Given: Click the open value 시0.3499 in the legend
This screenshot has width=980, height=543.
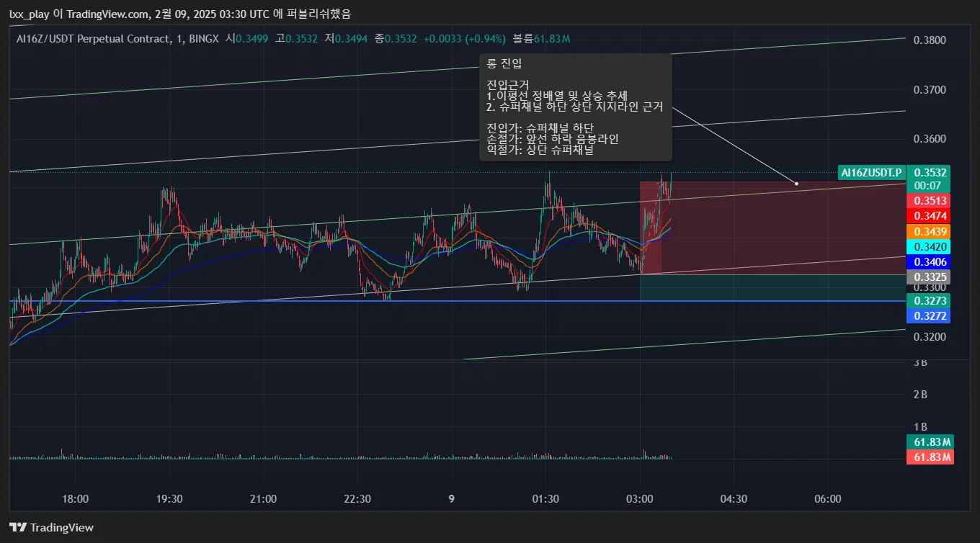Looking at the screenshot, I should click(x=246, y=38).
